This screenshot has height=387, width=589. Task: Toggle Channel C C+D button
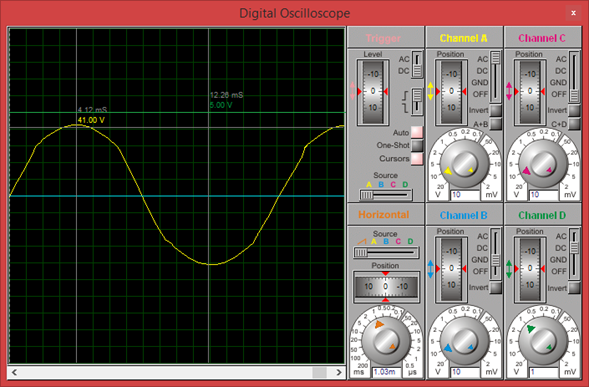tap(574, 124)
